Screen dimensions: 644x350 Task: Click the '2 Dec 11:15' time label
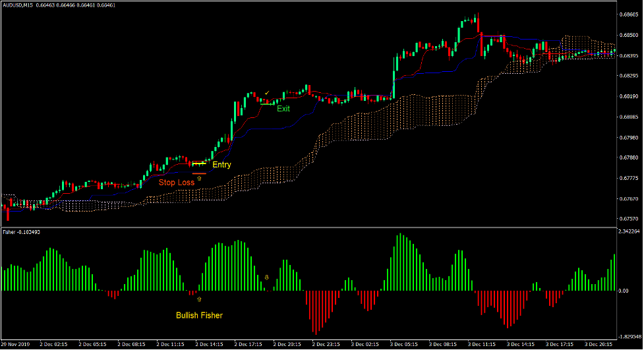pos(170,344)
